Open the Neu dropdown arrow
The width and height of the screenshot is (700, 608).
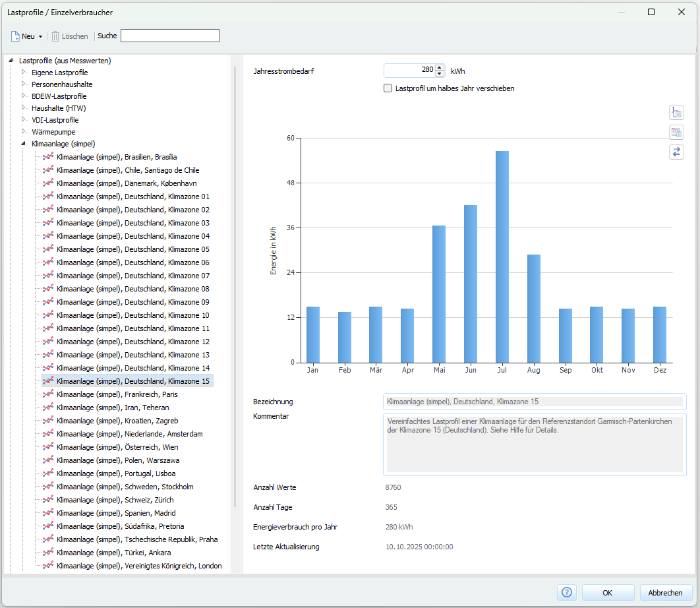[41, 37]
